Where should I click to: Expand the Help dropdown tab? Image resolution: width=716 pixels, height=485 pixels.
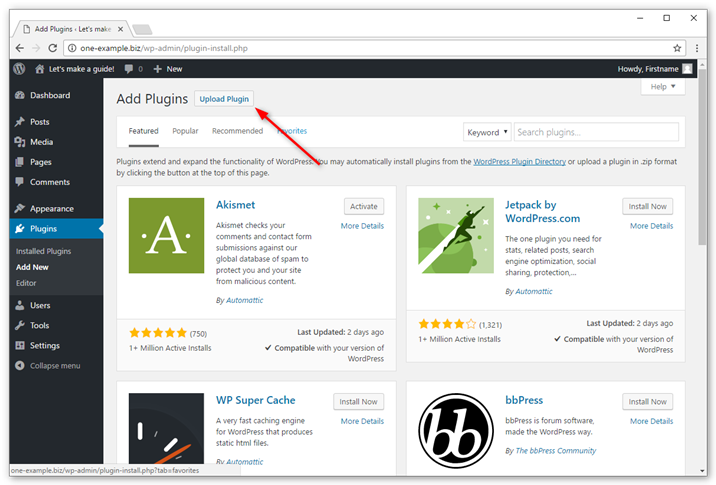point(663,86)
